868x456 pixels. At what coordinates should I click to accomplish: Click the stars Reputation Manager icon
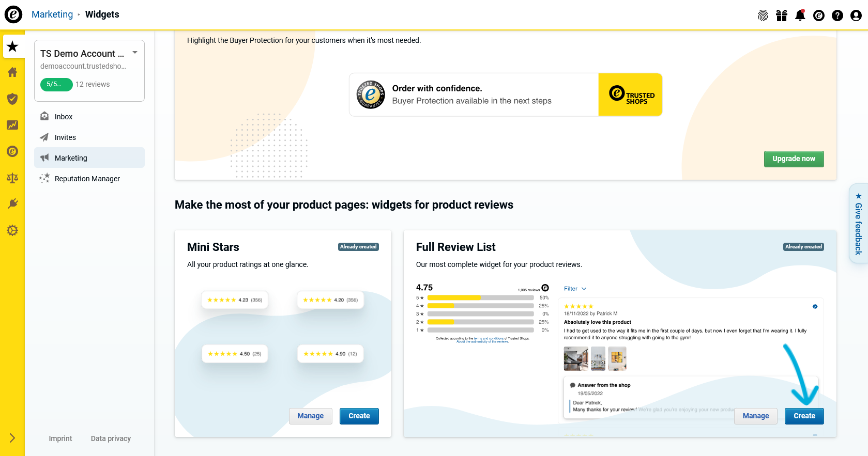(44, 178)
